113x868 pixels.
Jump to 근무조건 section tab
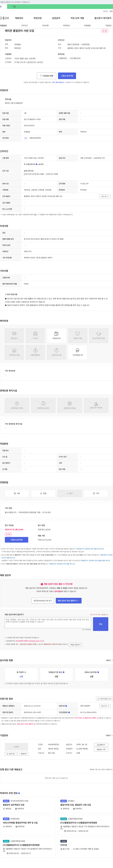coord(24,26)
